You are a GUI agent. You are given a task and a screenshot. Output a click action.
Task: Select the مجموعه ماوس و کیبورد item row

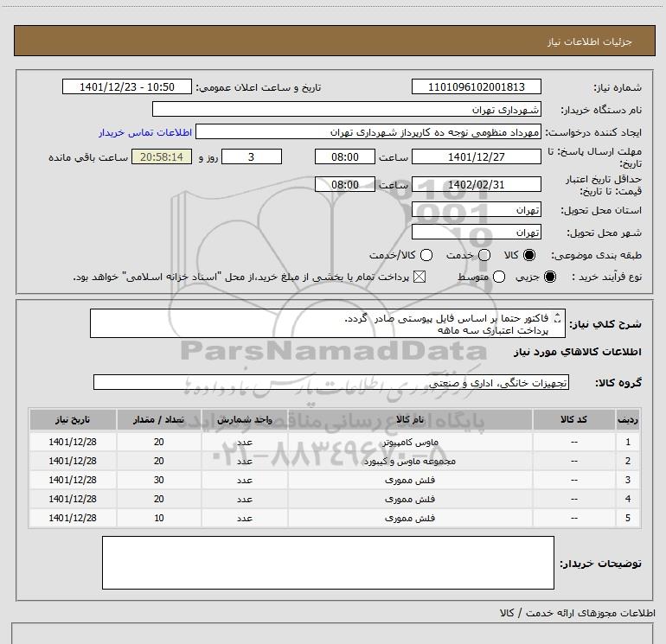[335, 461]
